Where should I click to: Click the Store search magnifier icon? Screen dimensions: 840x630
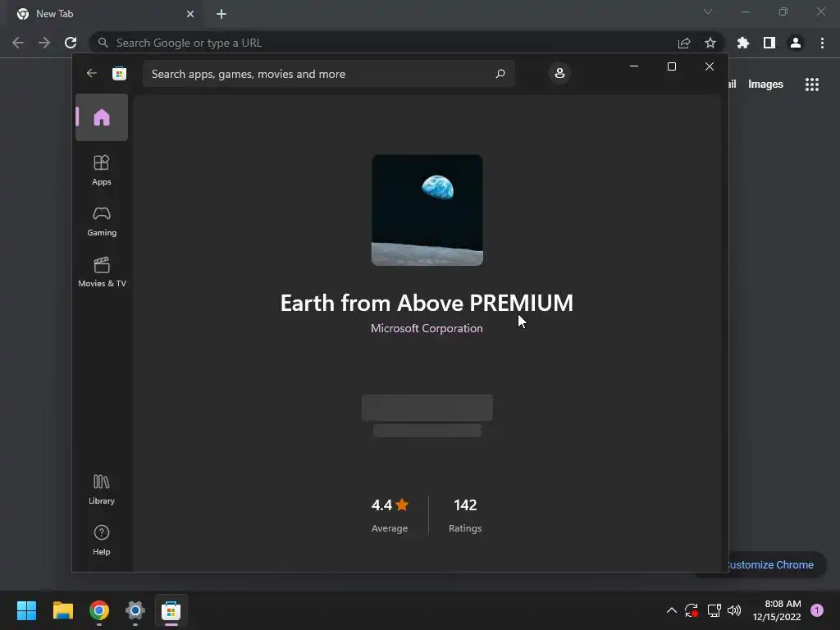click(500, 73)
